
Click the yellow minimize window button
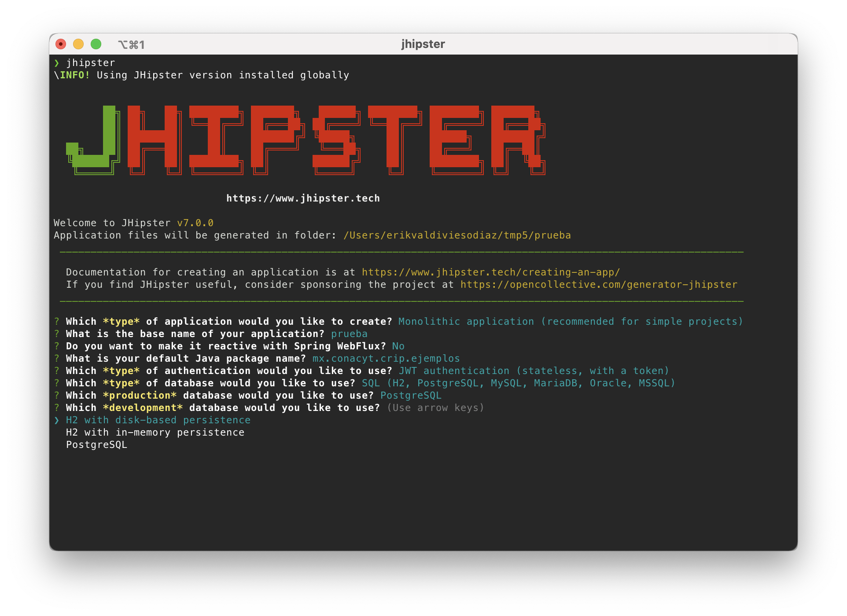78,44
